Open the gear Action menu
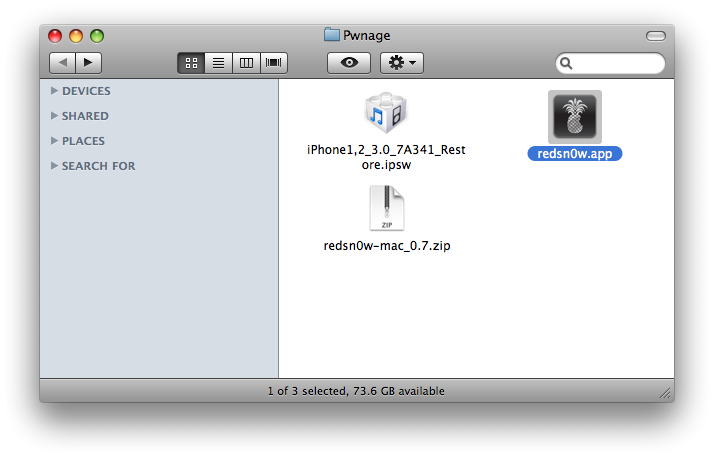Screen dimensions: 714x457 [402, 63]
